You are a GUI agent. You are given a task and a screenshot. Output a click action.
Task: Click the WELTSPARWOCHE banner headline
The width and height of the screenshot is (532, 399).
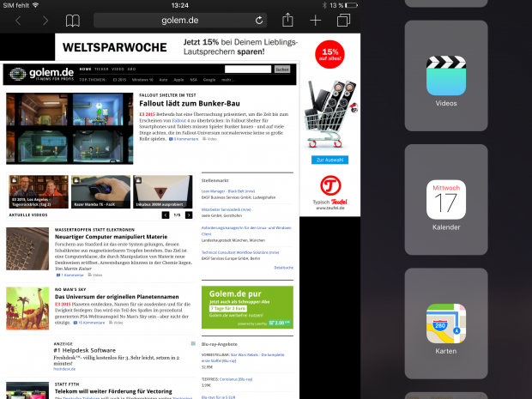(x=115, y=47)
